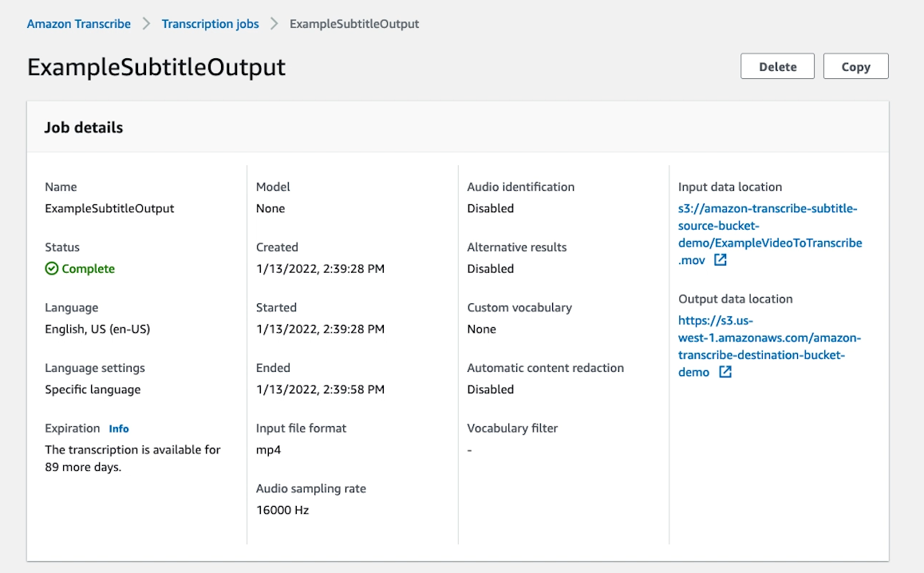
Task: Delete the transcription job
Action: pyautogui.click(x=777, y=66)
